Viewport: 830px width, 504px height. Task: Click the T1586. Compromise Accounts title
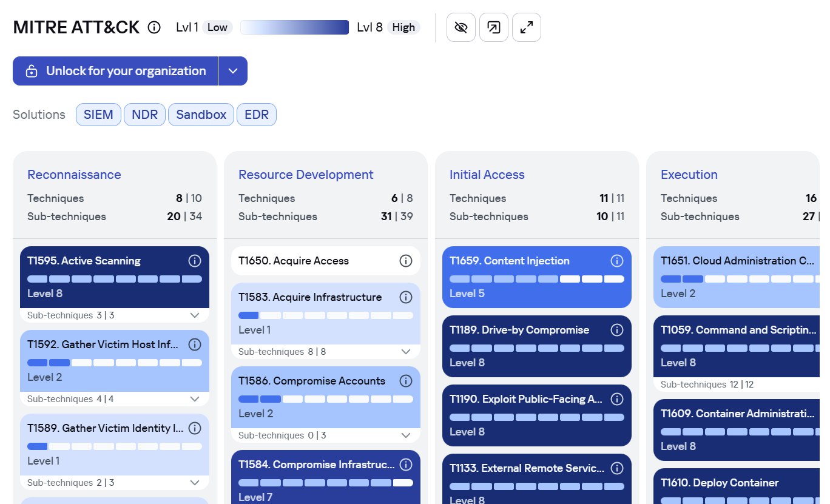312,381
